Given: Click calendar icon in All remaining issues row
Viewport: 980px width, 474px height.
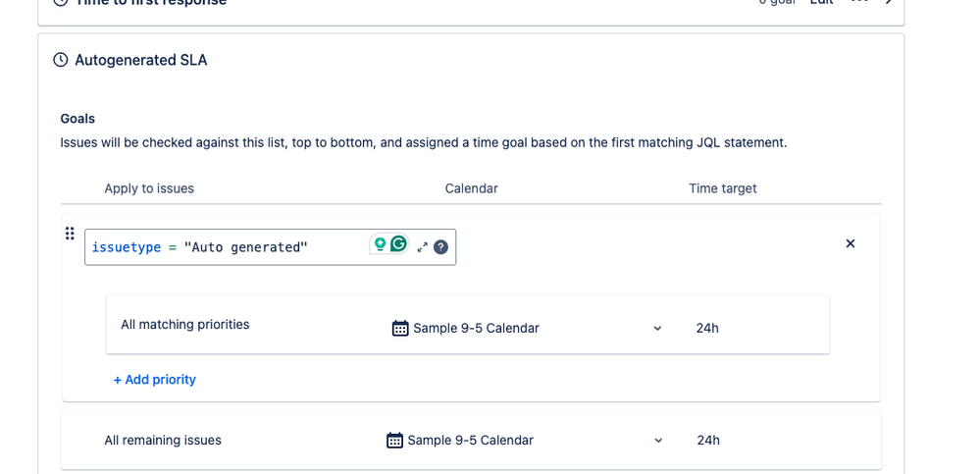Looking at the screenshot, I should tap(394, 441).
